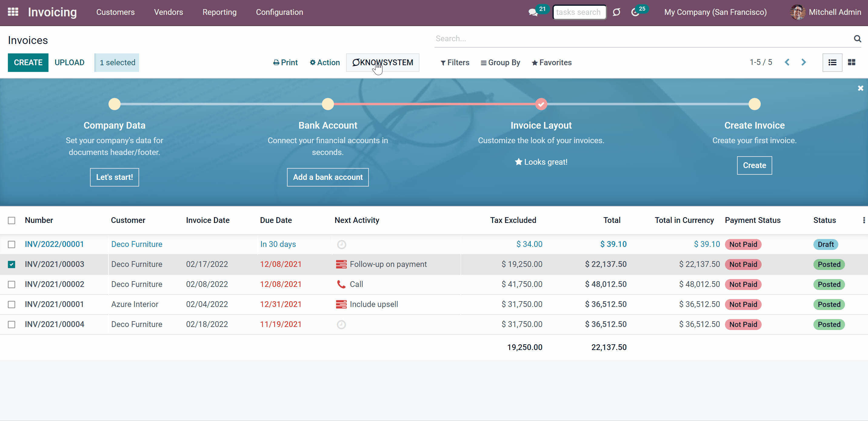Switch to list view icon
Viewport: 868px width, 421px height.
tap(832, 62)
